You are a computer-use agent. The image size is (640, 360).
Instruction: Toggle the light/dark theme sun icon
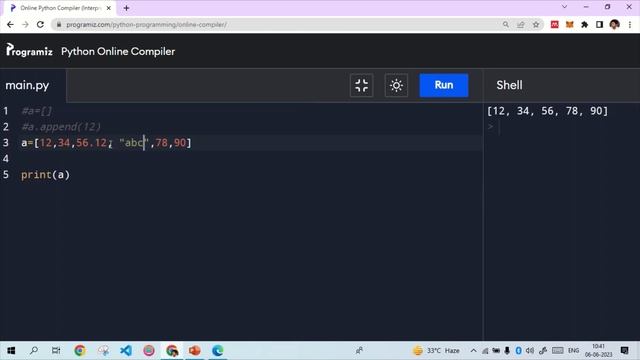[396, 85]
